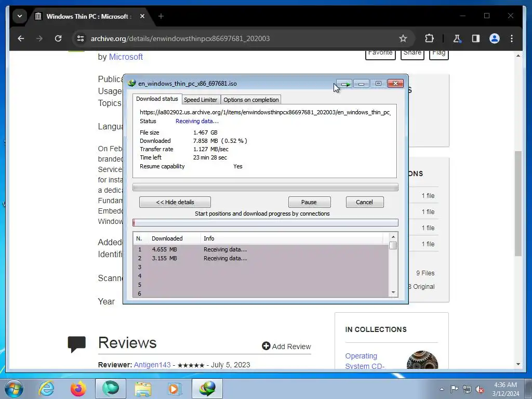The height and width of the screenshot is (399, 532).
Task: Click 1.467 GB file size value
Action: tap(205, 132)
